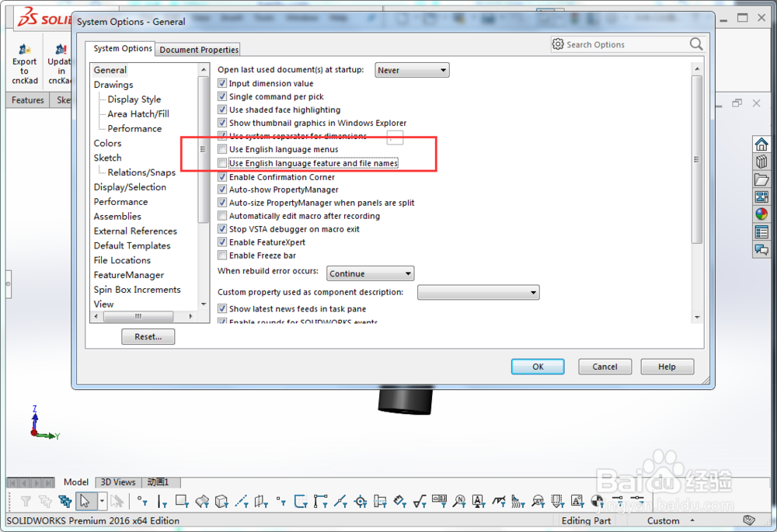Click in the Search Options field

click(626, 44)
